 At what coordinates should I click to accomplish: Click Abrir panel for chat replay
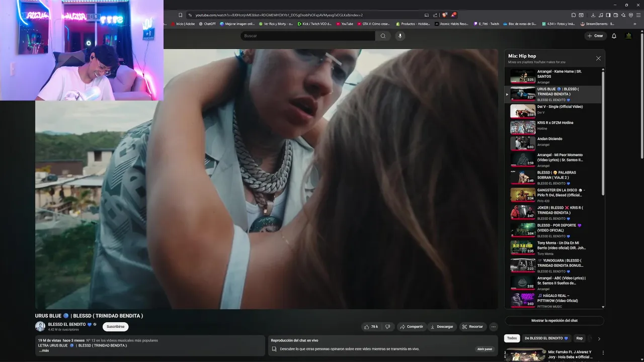coord(485,349)
